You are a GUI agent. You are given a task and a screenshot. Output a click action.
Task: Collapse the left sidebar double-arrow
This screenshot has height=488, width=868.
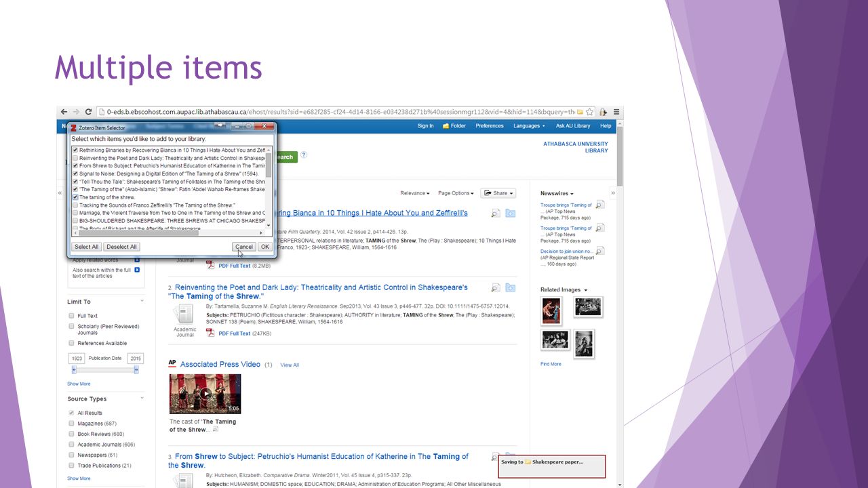click(x=60, y=193)
